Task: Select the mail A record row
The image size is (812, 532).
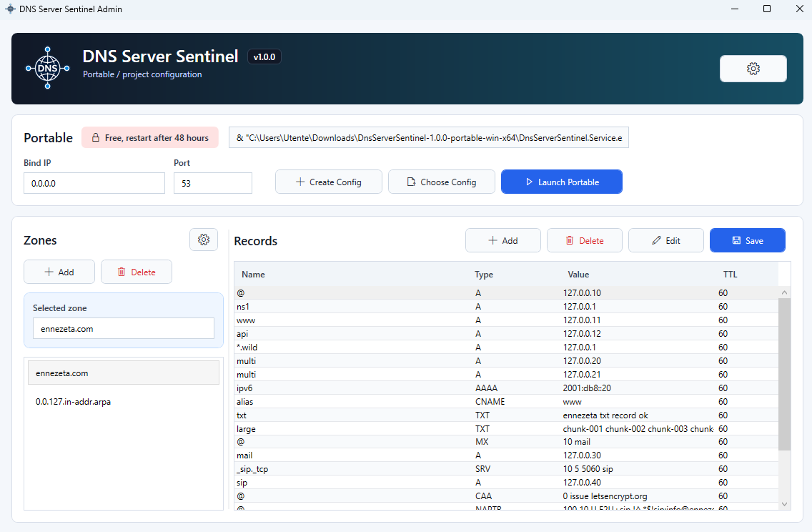Action: [506, 455]
